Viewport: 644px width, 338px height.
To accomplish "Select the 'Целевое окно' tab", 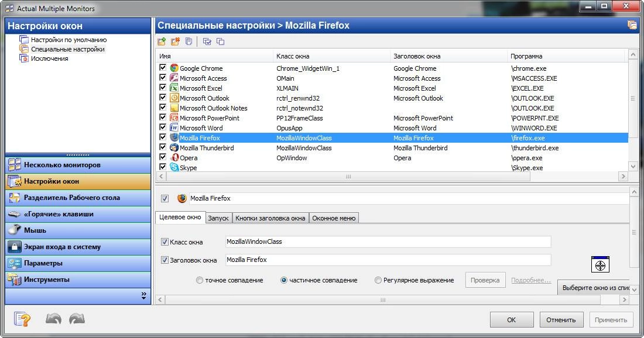I will pyautogui.click(x=180, y=218).
